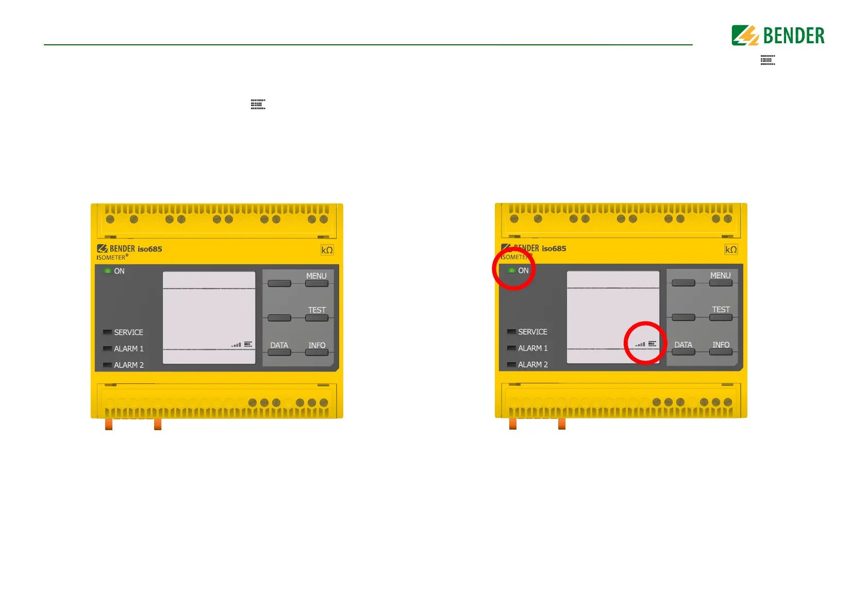Click the ALARM 1 label on the right device
The image size is (868, 613).
point(533,348)
